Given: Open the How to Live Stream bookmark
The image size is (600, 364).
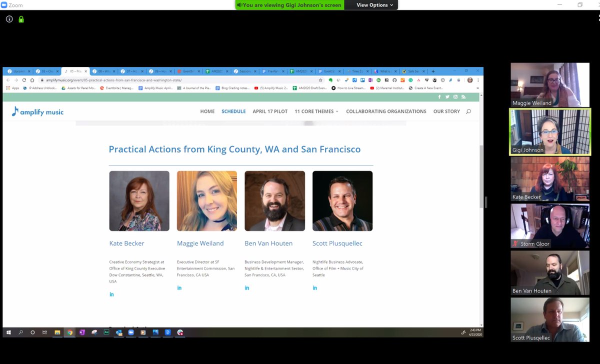Looking at the screenshot, I should pos(348,88).
